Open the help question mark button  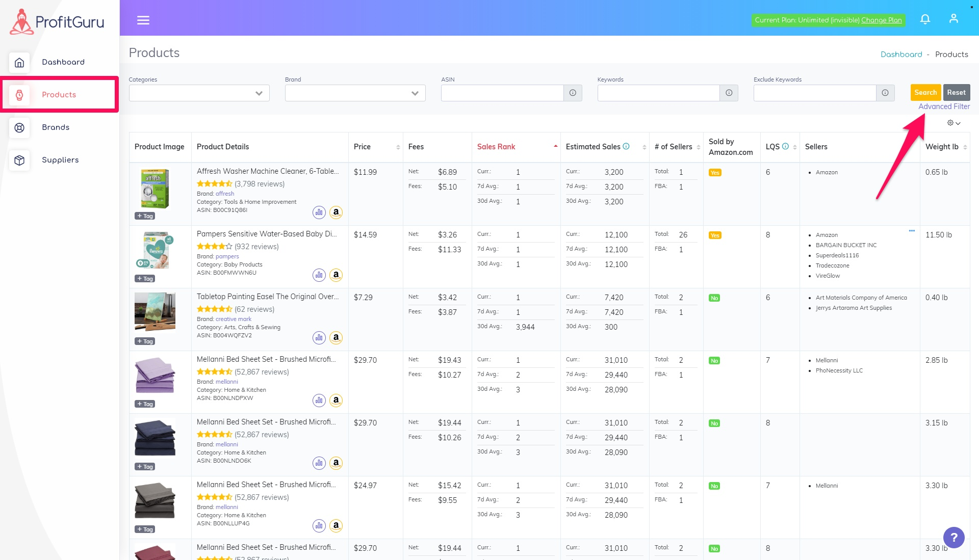tap(954, 537)
